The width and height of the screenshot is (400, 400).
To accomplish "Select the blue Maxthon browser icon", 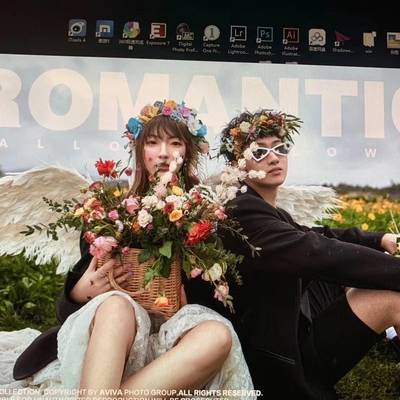I will pyautogui.click(x=105, y=29).
